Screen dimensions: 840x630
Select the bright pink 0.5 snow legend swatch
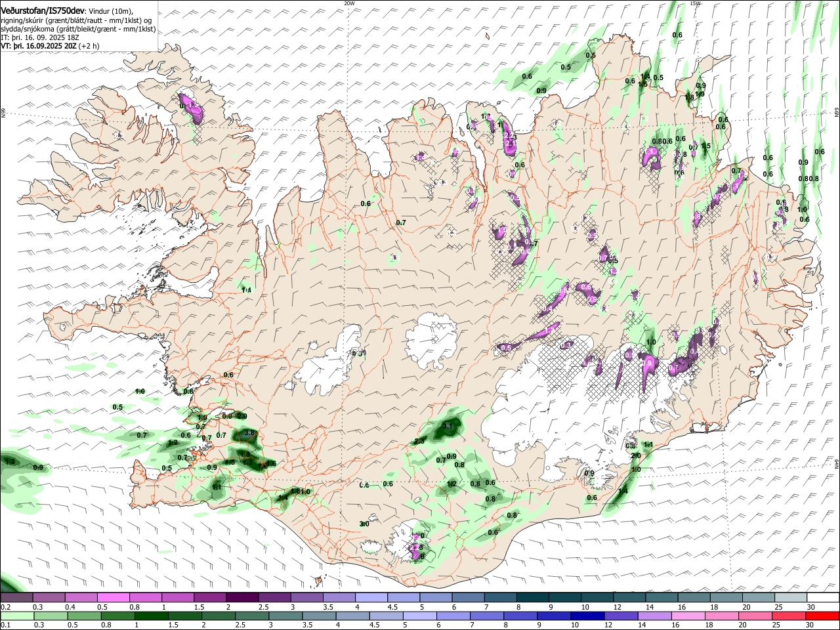click(x=113, y=597)
